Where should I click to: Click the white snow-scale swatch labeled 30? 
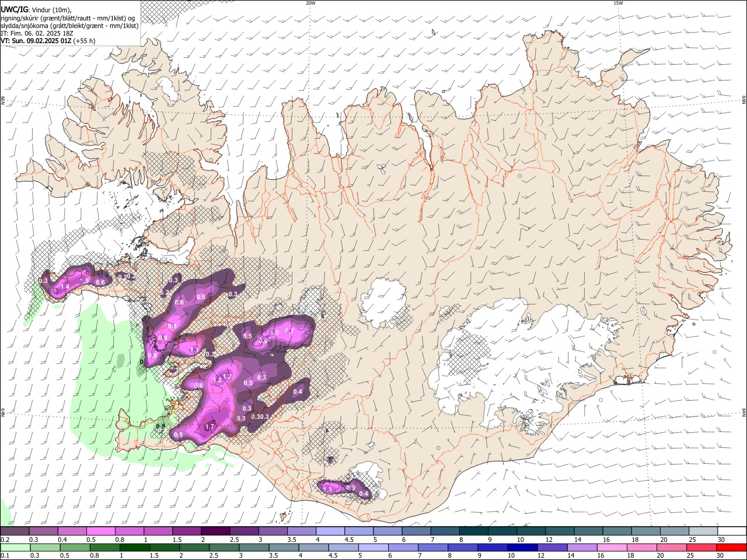tap(732, 531)
